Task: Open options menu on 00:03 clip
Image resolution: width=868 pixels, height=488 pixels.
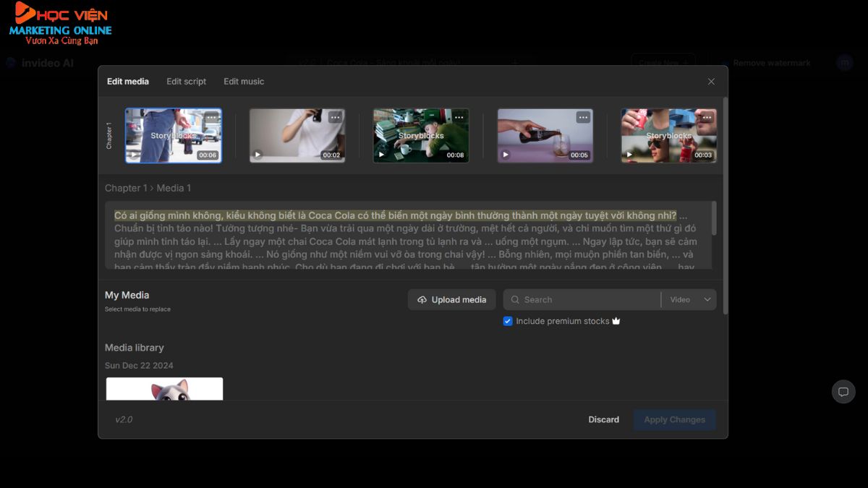Action: pyautogui.click(x=707, y=117)
